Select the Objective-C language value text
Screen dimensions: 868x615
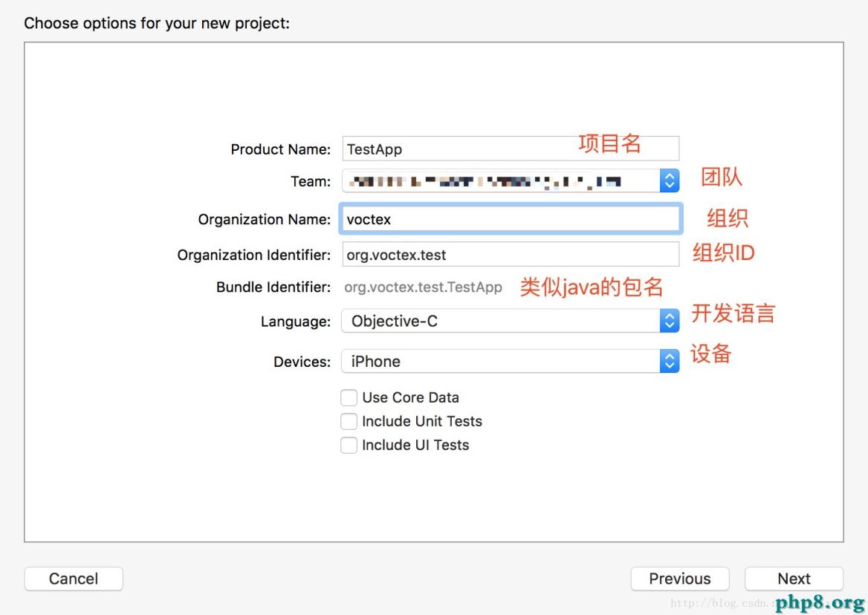[x=392, y=321]
